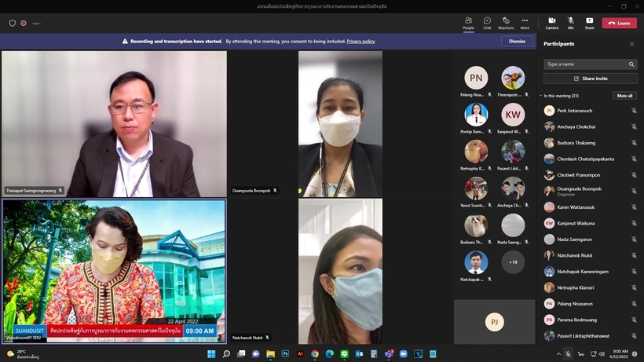Click mic icon next to Anchaya Chokchai

[634, 127]
